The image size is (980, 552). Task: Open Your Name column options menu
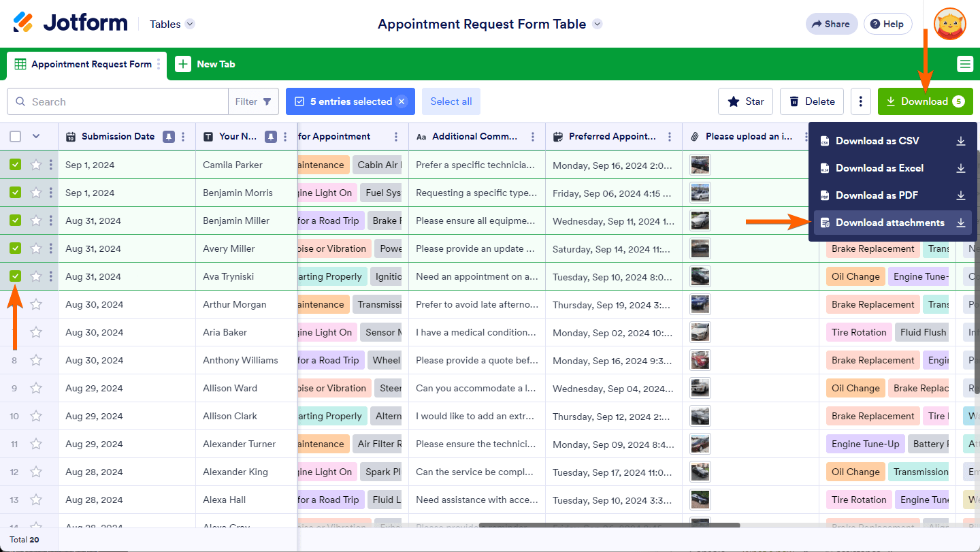coord(285,136)
